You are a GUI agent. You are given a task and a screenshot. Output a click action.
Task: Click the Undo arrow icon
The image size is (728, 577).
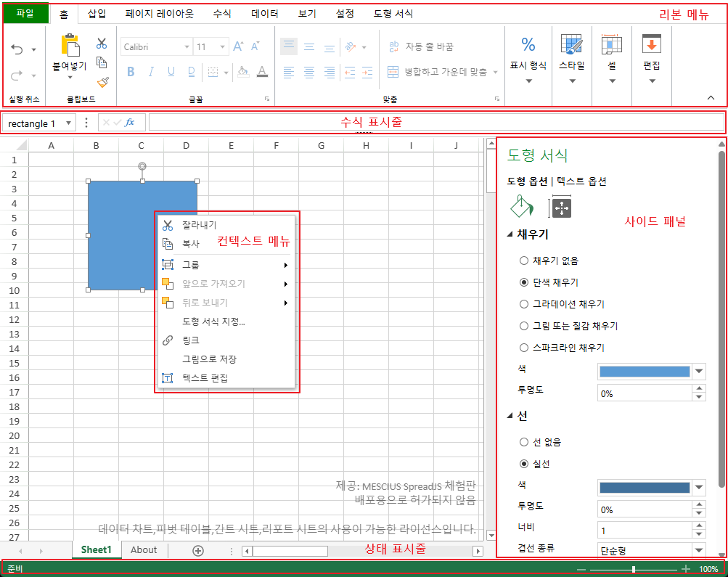pos(17,49)
